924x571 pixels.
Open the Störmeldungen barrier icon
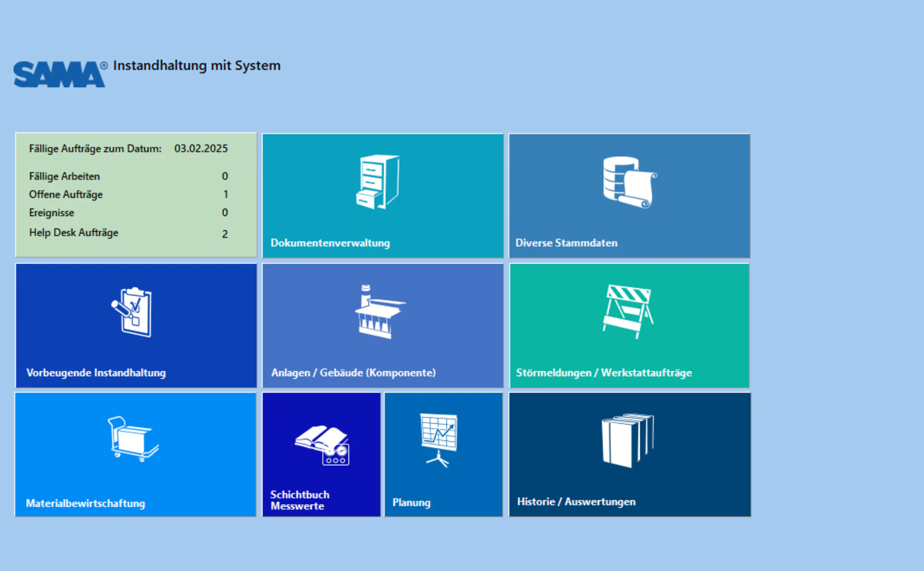[628, 311]
